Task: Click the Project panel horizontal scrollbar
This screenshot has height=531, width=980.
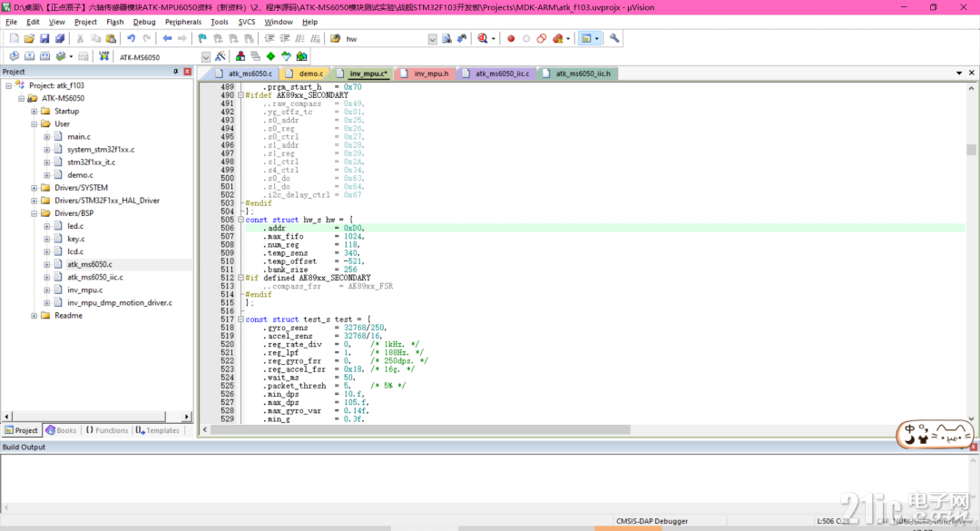Action: [89, 417]
